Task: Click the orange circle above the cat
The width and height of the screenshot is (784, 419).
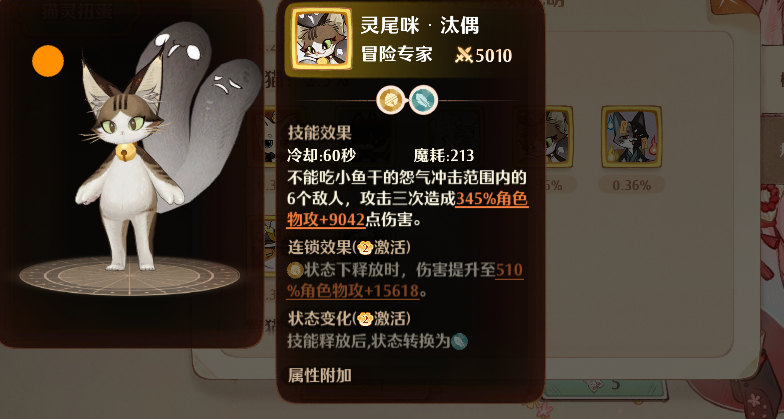Action: 48,61
